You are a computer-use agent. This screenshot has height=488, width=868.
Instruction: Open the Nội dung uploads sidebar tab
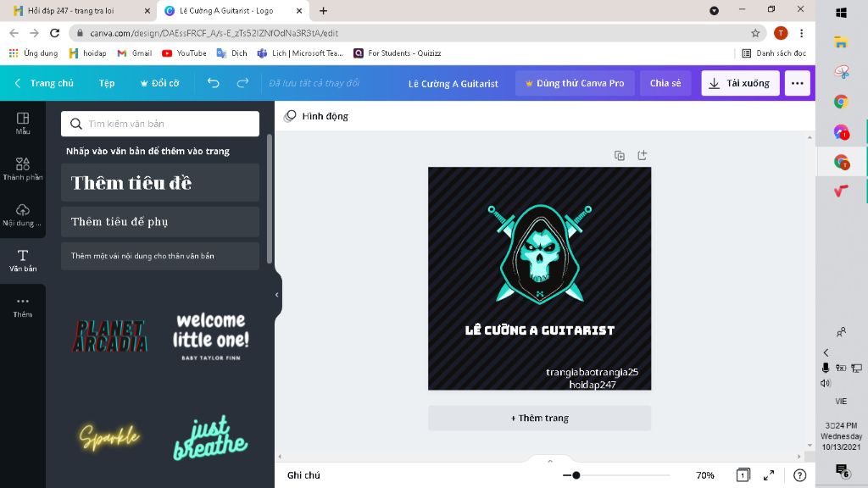(23, 214)
